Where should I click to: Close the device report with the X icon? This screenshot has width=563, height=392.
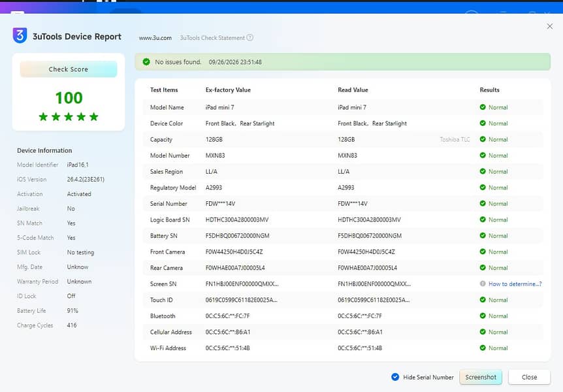click(x=550, y=26)
